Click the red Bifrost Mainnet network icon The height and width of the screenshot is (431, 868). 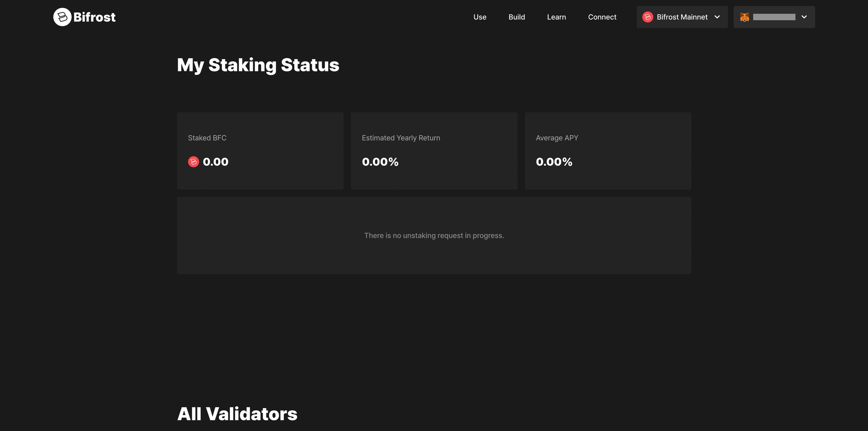(648, 17)
